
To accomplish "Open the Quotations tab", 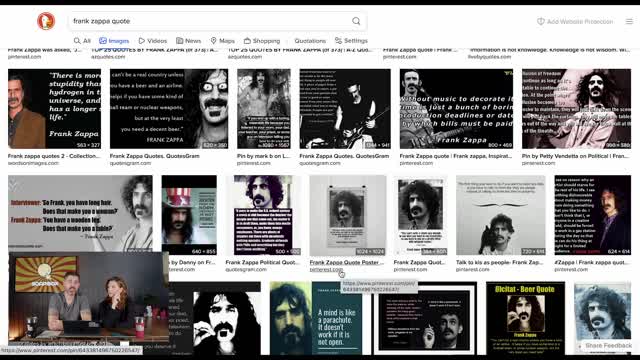I will click(x=310, y=41).
